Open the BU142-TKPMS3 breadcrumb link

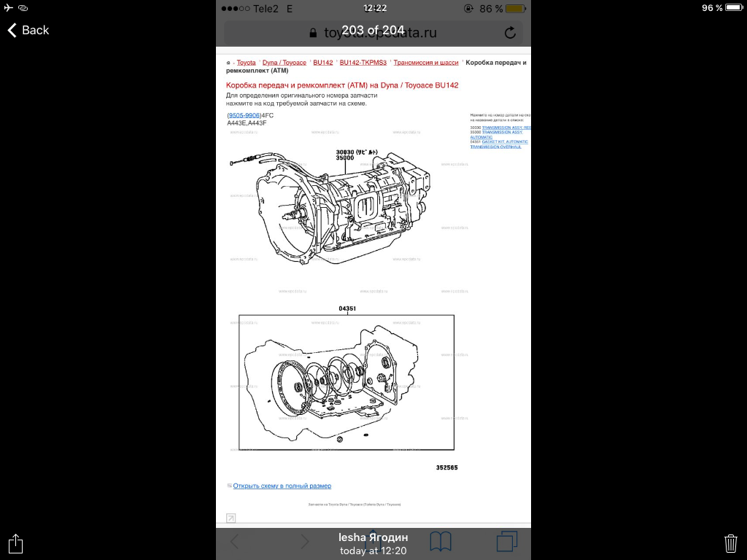coord(363,63)
